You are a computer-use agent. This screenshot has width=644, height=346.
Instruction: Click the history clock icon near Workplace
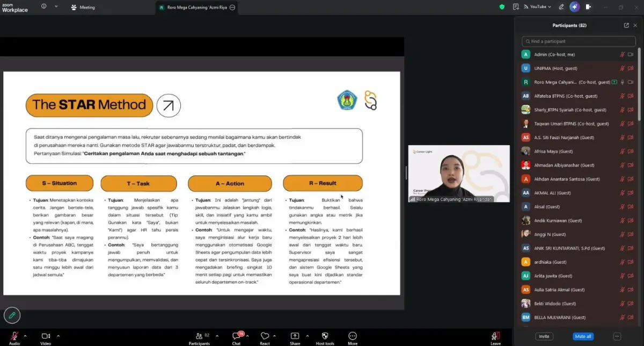tap(43, 6)
